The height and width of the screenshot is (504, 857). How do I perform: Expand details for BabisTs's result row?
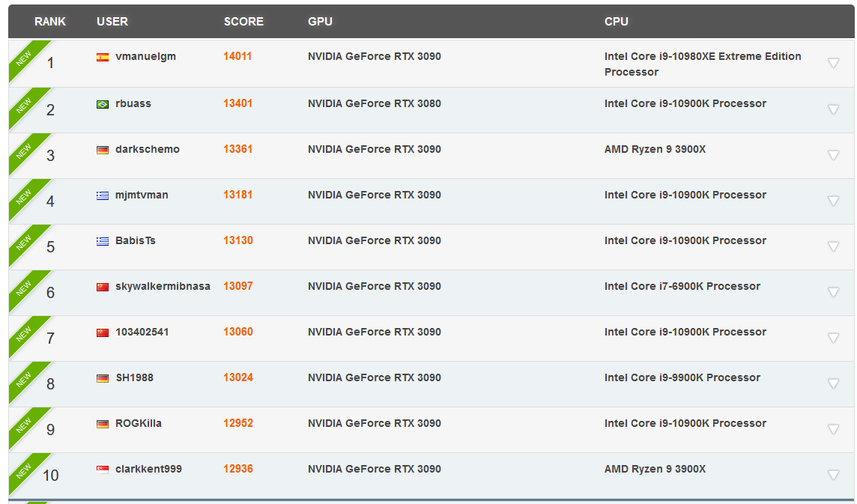833,246
